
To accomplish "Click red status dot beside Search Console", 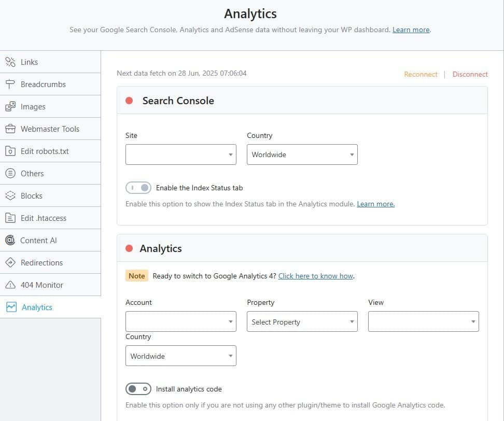I will click(129, 101).
